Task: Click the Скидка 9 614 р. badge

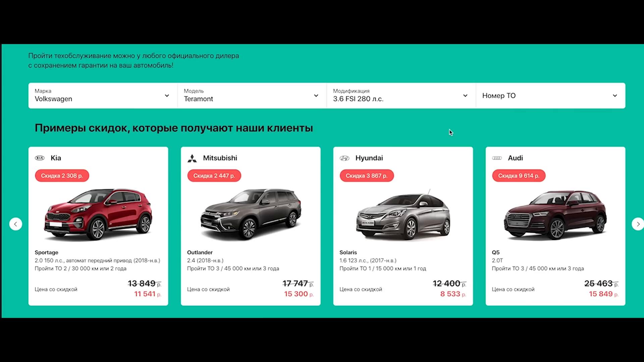Action: coord(519,176)
